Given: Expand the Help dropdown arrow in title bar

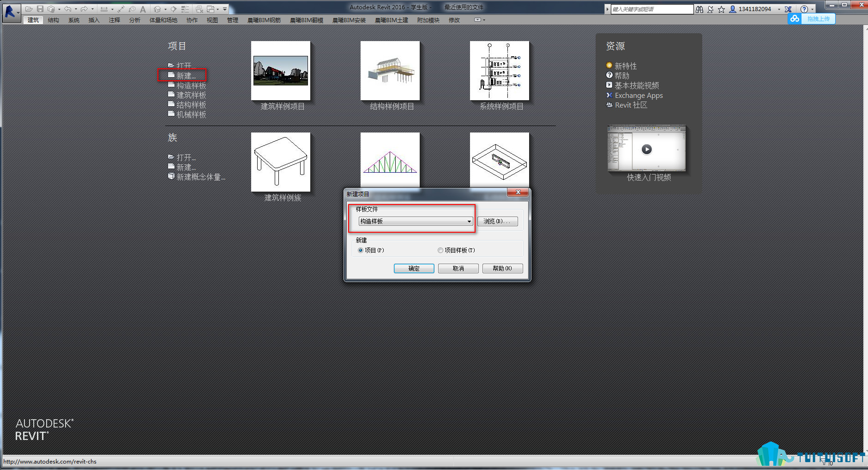Looking at the screenshot, I should (x=812, y=9).
